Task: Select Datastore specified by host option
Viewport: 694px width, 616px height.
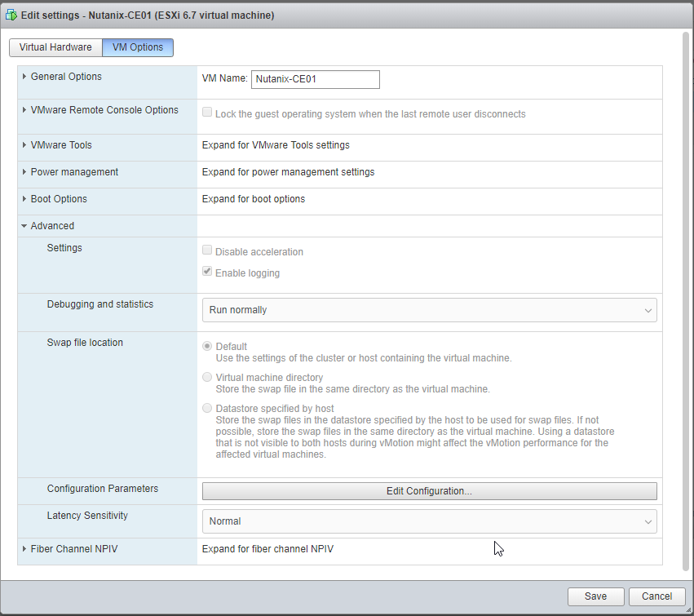Action: tap(207, 408)
